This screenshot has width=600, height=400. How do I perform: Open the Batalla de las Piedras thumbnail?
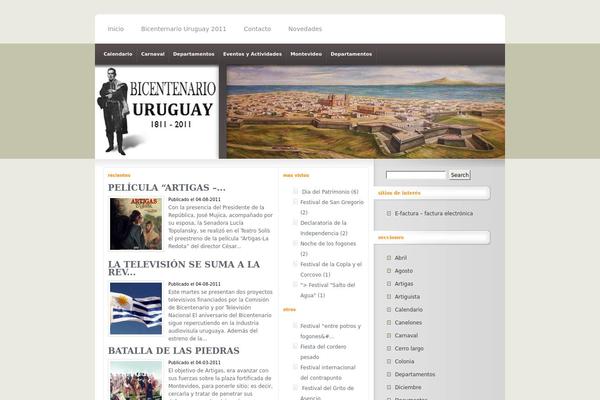point(136,380)
